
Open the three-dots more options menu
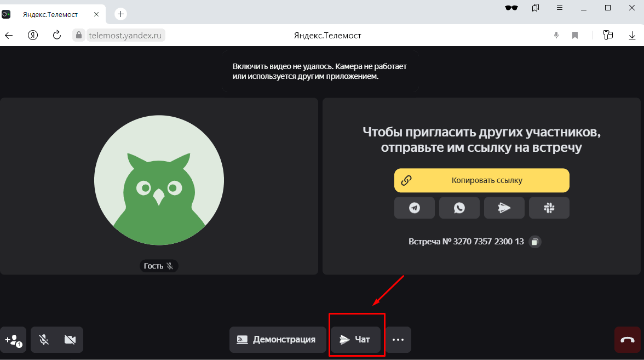398,340
